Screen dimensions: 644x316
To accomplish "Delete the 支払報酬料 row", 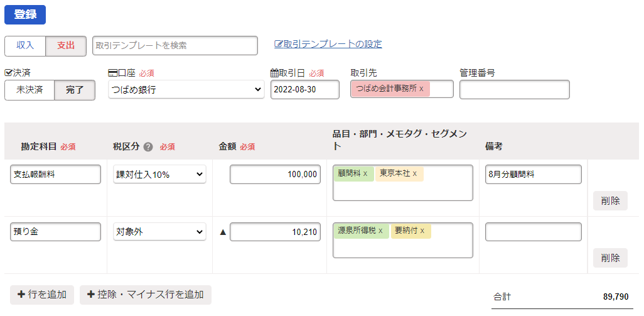I will pos(610,200).
